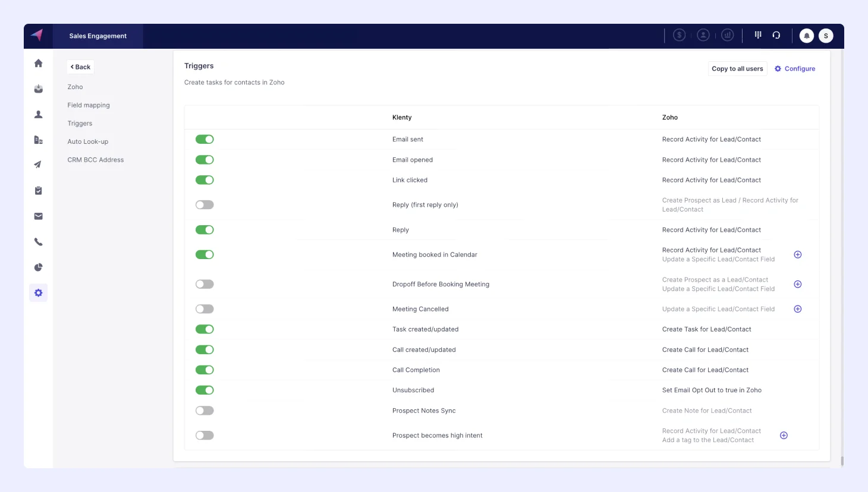The height and width of the screenshot is (492, 868).
Task: Open the phone calls icon in sidebar
Action: tap(38, 241)
